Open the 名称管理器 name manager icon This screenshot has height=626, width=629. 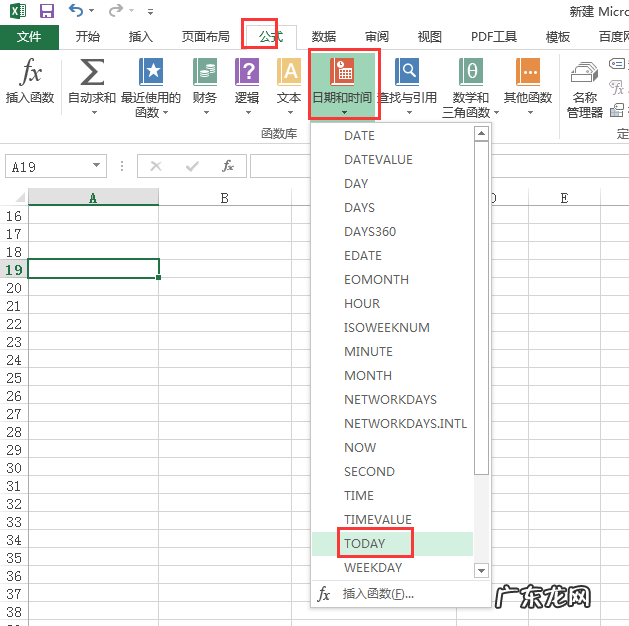(584, 73)
